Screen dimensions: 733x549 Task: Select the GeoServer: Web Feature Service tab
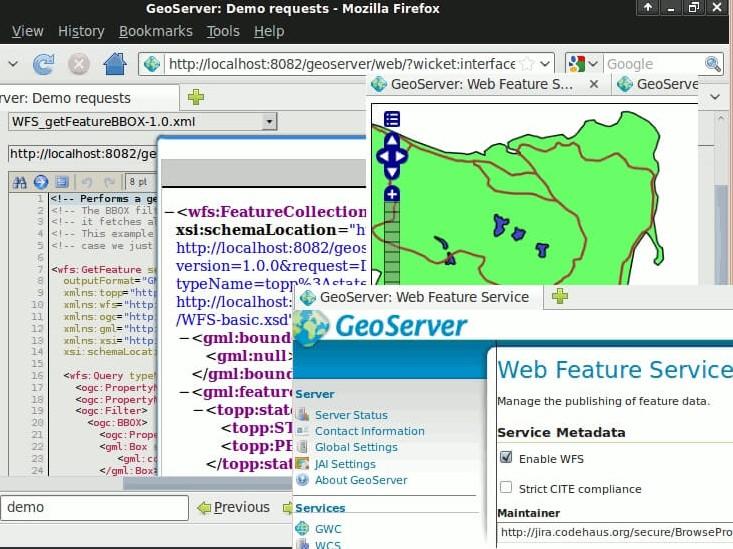tap(418, 297)
